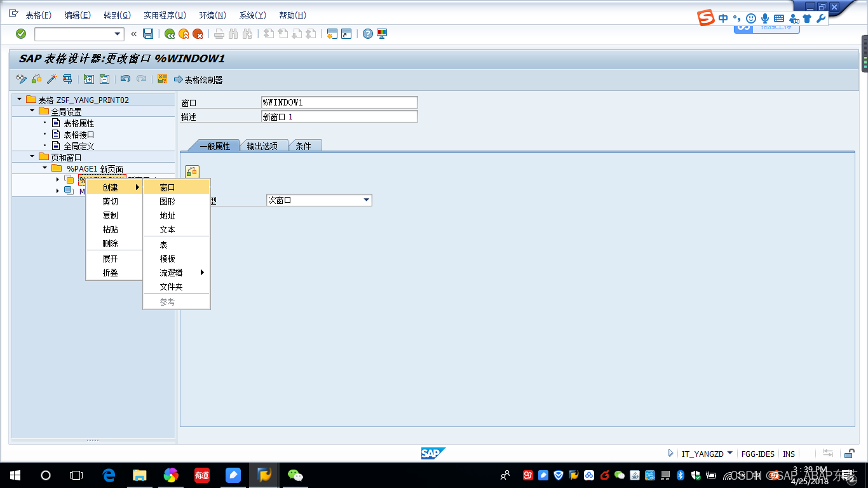Click the 描述 input field with 新窗口 1

coord(339,116)
